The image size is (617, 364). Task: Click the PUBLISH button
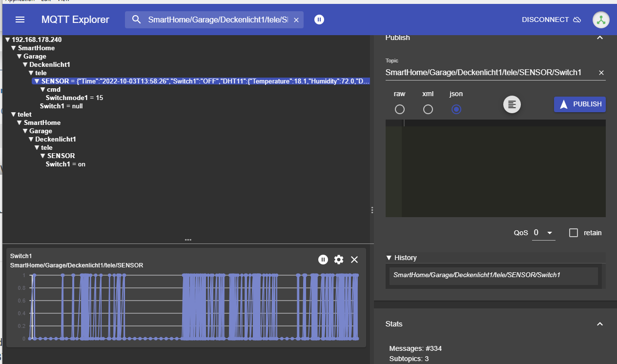pyautogui.click(x=580, y=104)
